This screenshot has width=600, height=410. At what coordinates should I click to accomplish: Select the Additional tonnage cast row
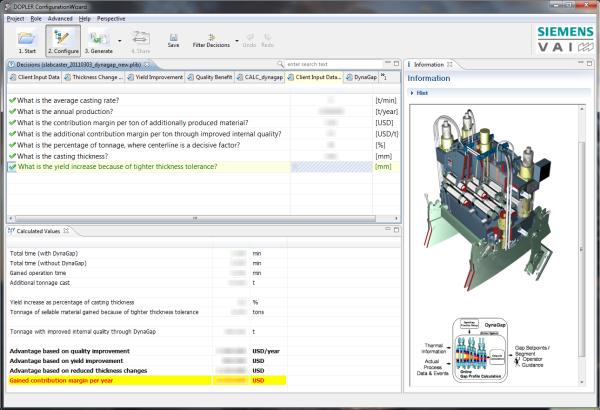(147, 283)
